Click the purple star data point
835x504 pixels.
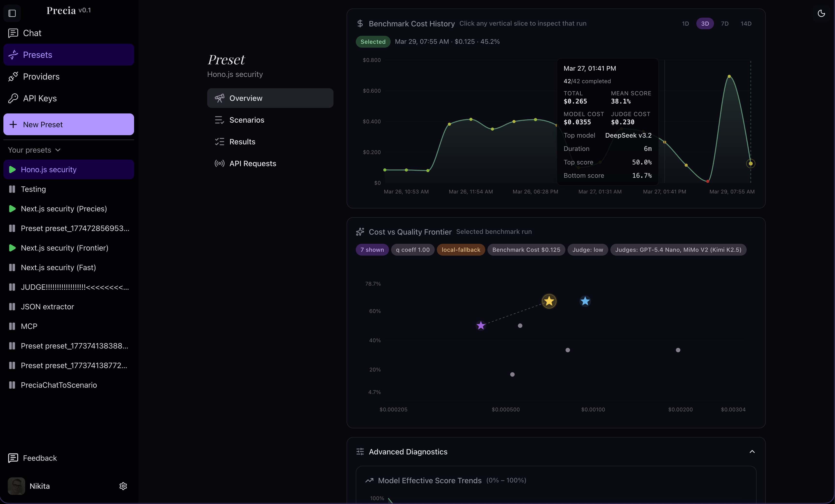click(x=480, y=326)
